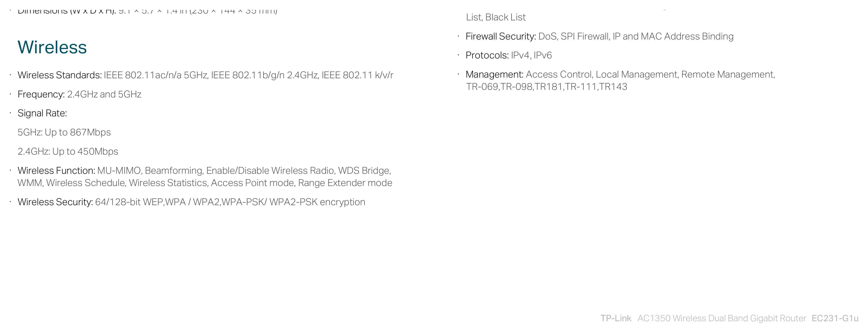Click the Wireless Function label
Viewport: 868px width, 333px height.
(56, 171)
